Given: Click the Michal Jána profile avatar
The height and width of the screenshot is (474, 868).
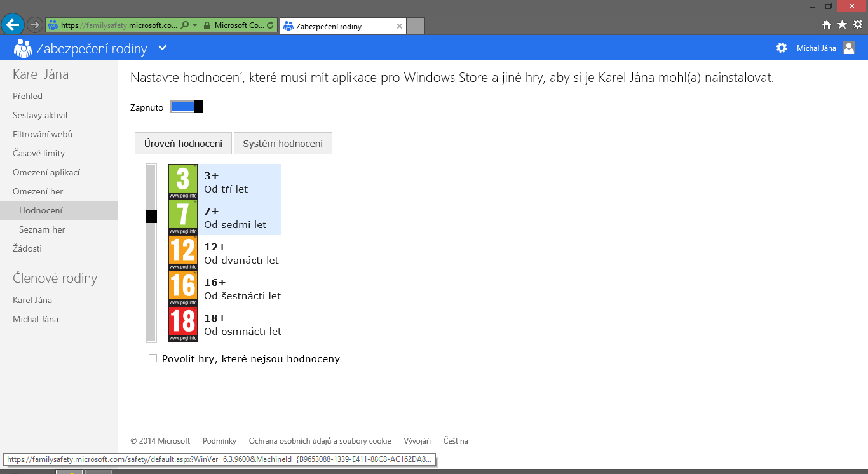Looking at the screenshot, I should coord(848,48).
